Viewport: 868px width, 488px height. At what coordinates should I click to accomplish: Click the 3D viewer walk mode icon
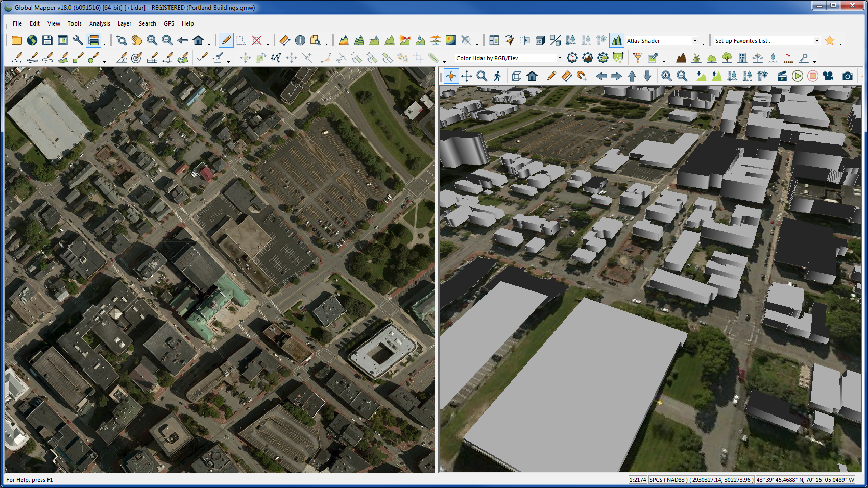click(x=497, y=76)
